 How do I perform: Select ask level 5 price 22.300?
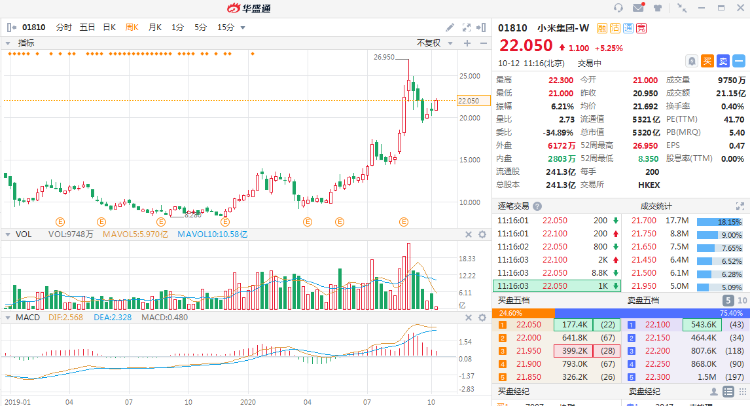658,377
